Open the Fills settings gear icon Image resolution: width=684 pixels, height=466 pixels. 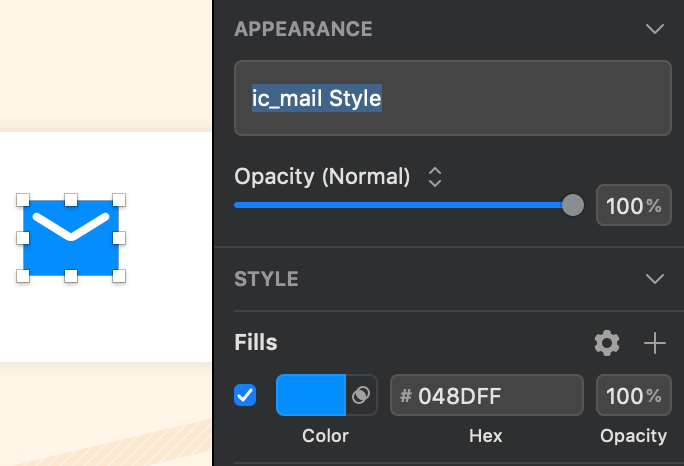pos(606,344)
